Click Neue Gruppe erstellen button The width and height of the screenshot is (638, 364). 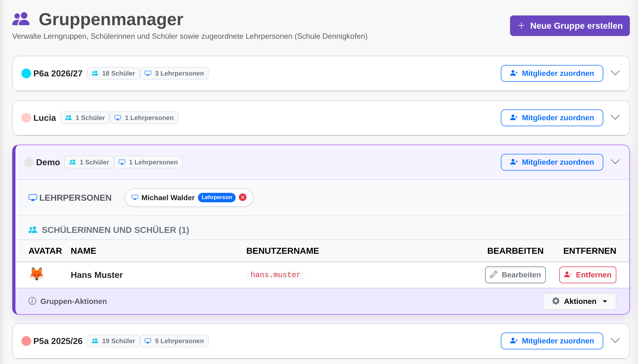(570, 26)
